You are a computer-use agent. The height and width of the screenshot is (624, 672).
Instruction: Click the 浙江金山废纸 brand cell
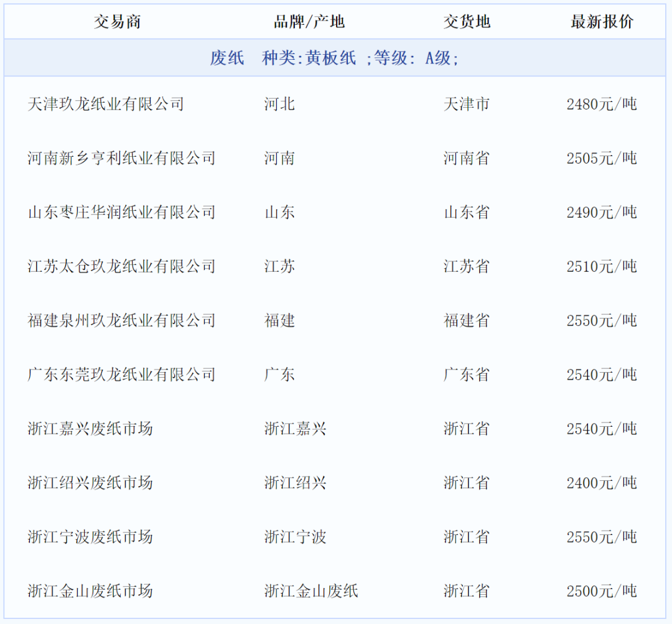(x=311, y=591)
